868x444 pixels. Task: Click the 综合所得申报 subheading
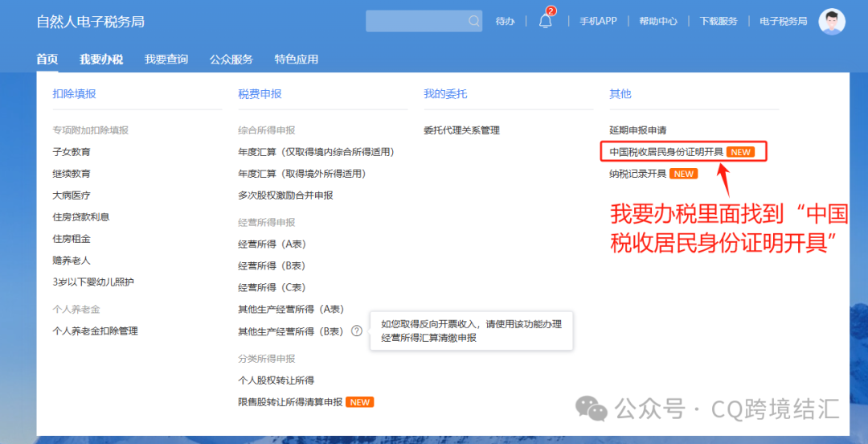click(x=267, y=130)
